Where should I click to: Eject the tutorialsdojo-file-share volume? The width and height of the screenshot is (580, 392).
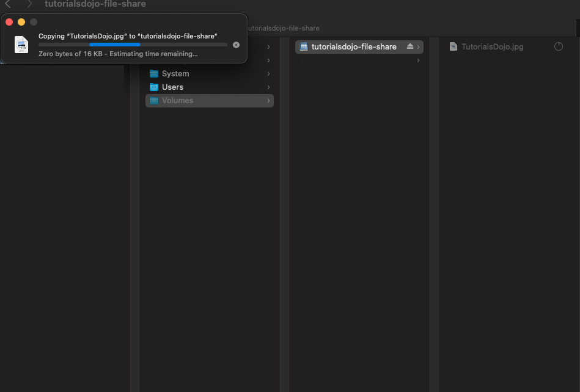click(410, 46)
